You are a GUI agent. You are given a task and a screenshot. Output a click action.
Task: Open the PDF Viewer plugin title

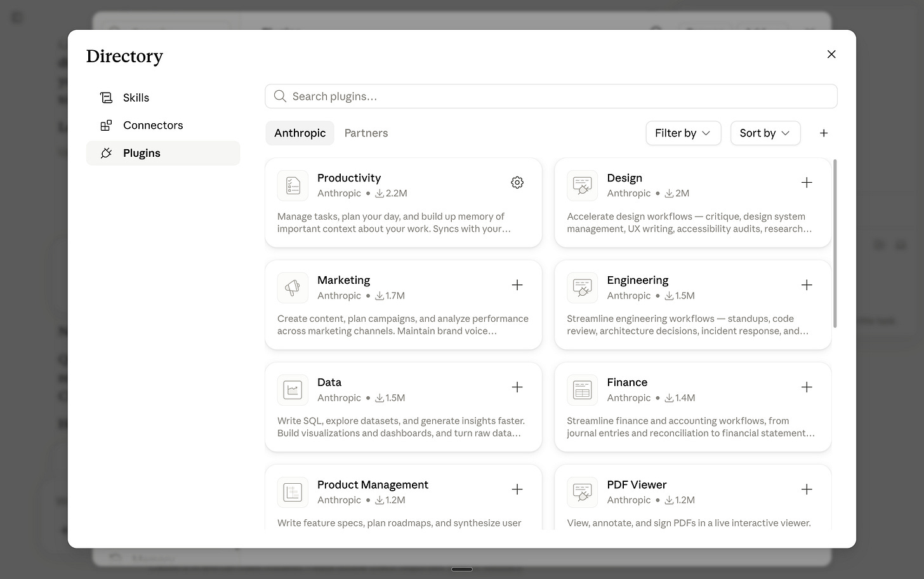tap(637, 485)
